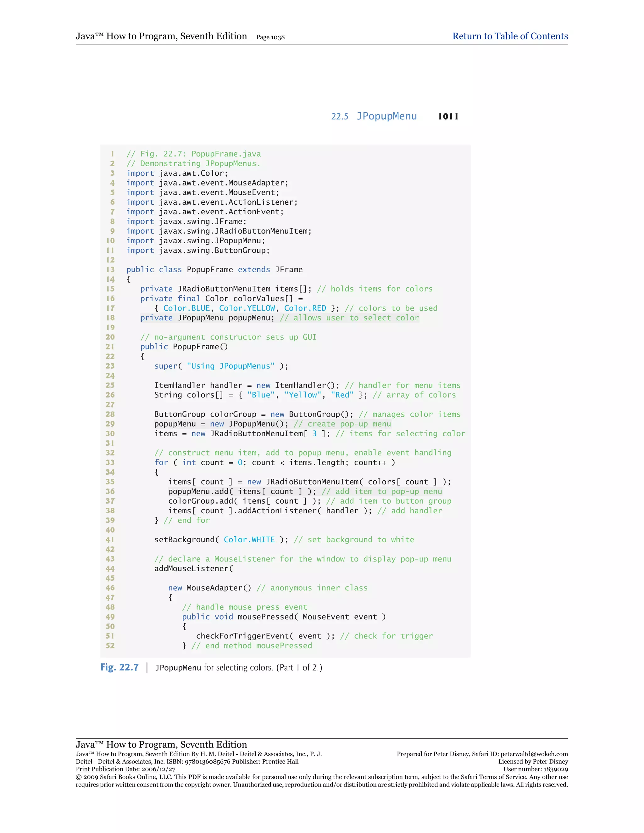This screenshot has width=644, height=833.
Task: Click the 'import javax.swing.JPopupMenu;' line
Action: tap(196, 241)
